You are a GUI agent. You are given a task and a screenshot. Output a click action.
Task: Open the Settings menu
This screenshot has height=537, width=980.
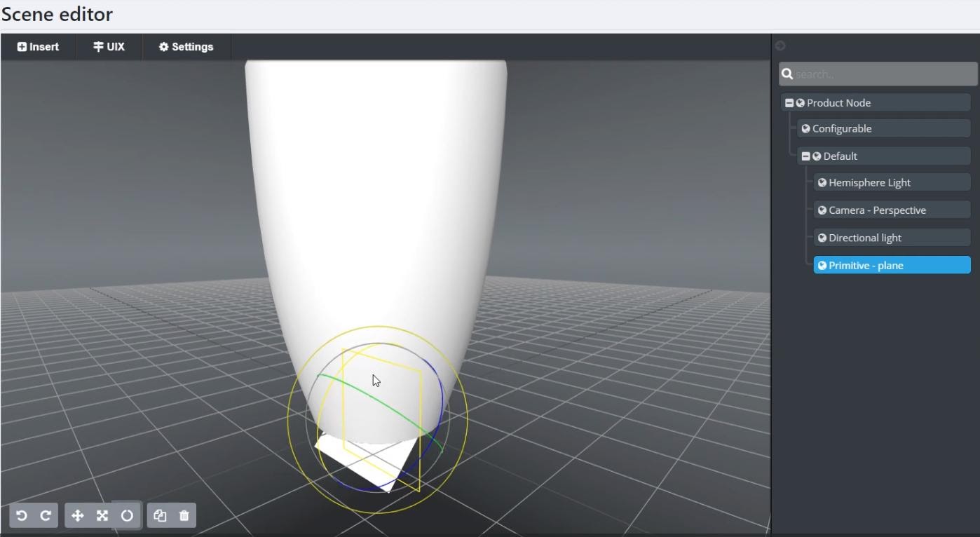click(x=186, y=47)
